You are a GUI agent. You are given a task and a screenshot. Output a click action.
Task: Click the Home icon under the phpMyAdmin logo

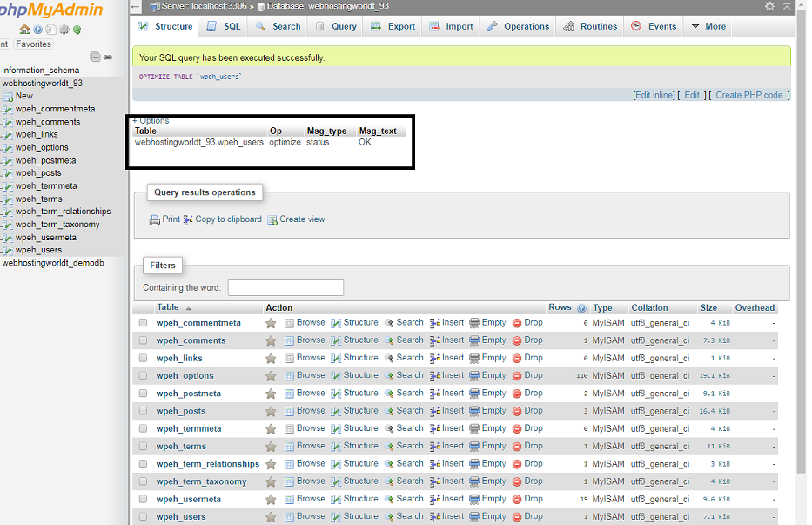click(25, 30)
